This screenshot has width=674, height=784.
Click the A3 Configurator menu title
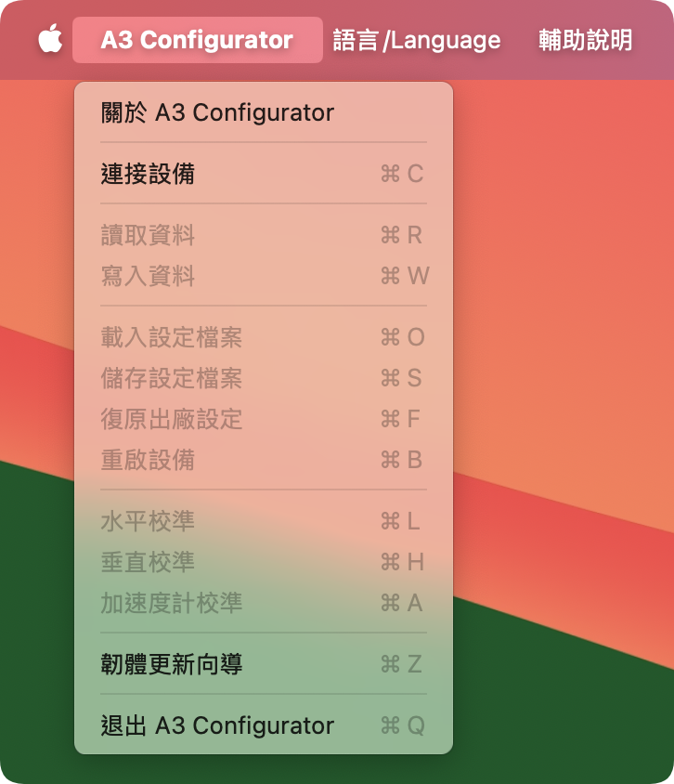197,40
